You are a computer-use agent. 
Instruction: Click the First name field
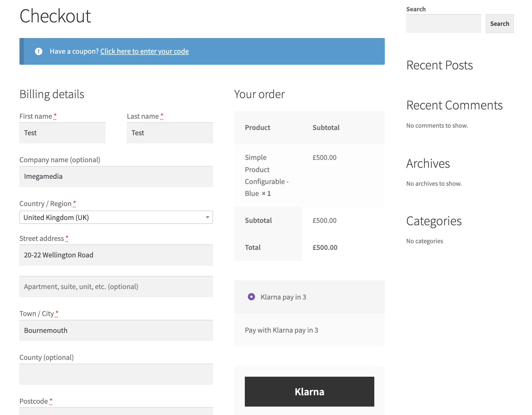tap(62, 133)
